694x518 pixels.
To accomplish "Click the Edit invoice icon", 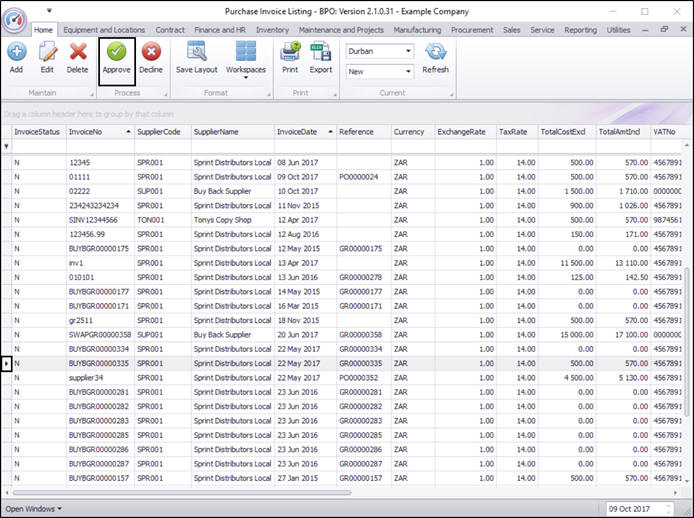I will click(46, 56).
